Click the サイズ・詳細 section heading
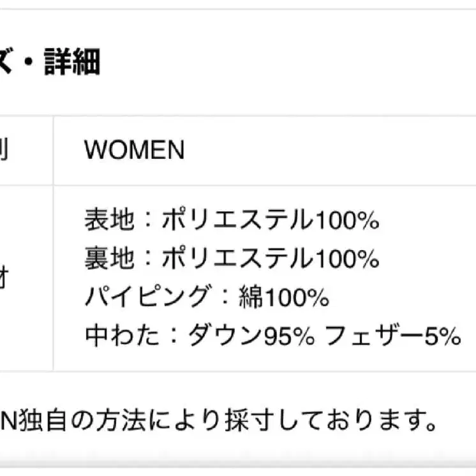The width and height of the screenshot is (476, 476). (50, 63)
